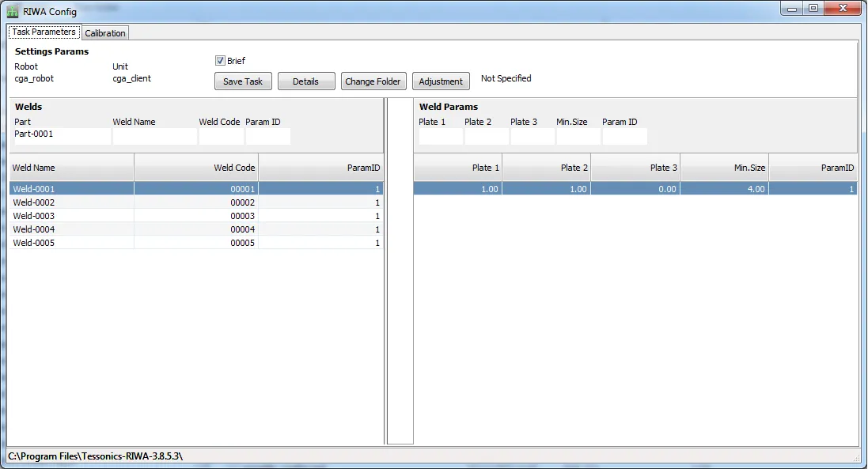The width and height of the screenshot is (868, 469).
Task: Click the Plate 1 filter field
Action: [x=440, y=135]
